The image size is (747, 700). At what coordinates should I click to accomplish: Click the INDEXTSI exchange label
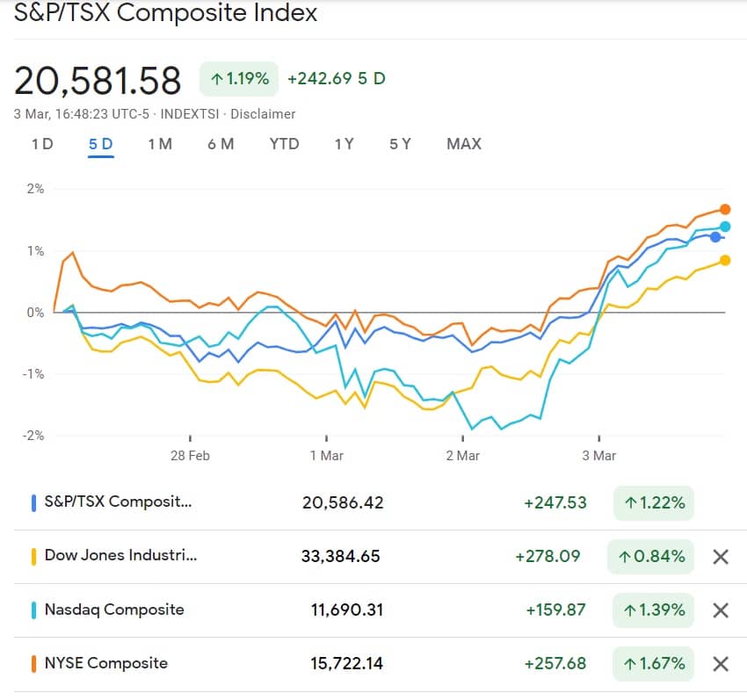coord(190,114)
